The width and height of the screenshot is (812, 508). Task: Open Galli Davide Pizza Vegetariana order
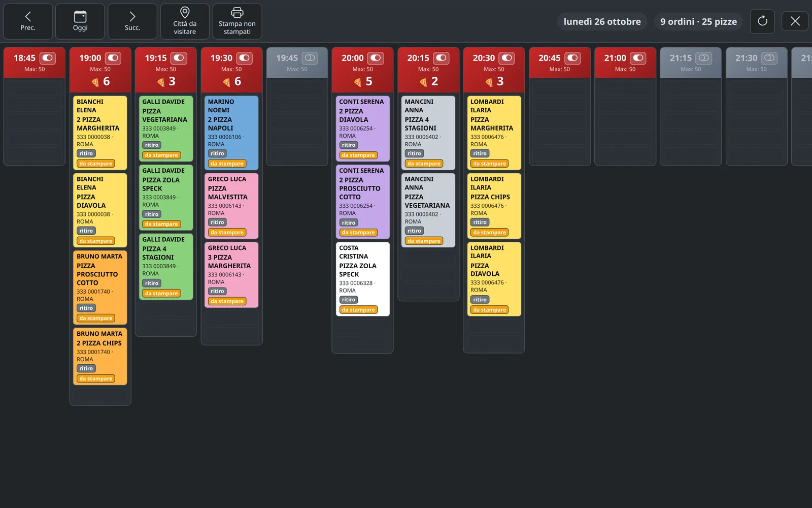pos(166,129)
